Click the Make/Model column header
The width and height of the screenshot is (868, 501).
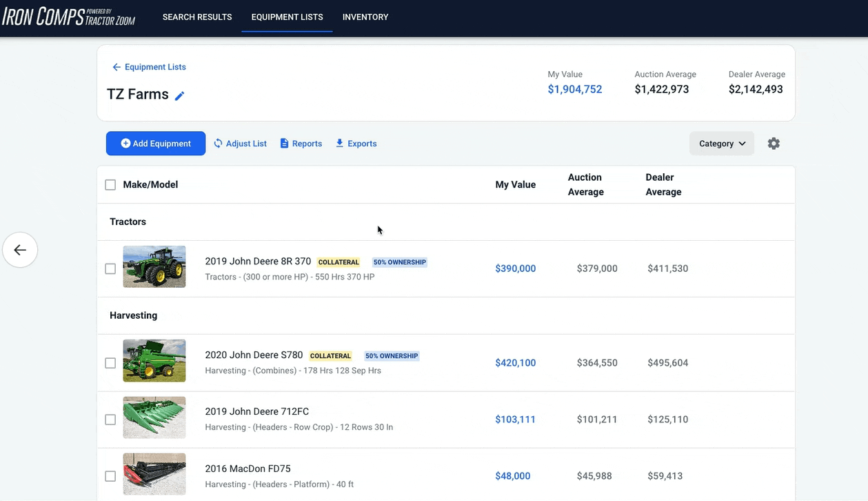pos(150,185)
